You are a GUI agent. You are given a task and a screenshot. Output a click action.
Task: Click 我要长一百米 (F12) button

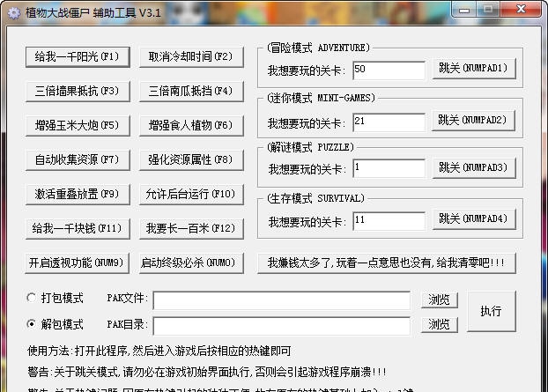(x=191, y=228)
